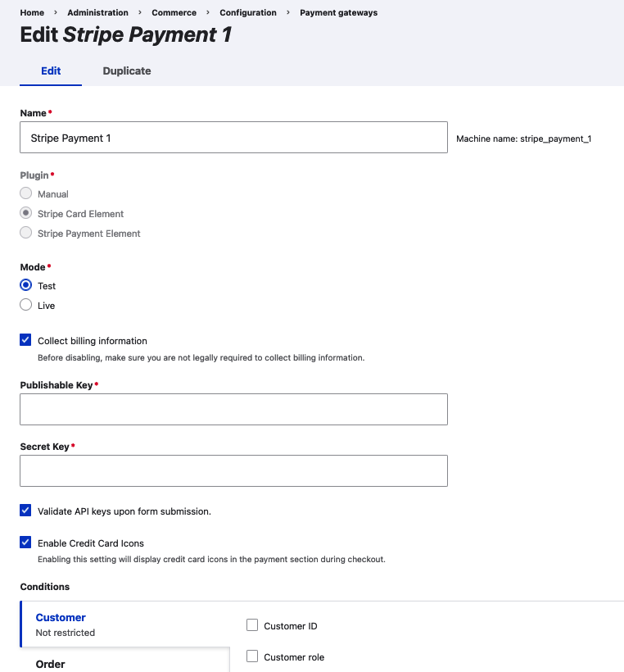
Task: Select the Manual plugin radio button
Action: (25, 193)
